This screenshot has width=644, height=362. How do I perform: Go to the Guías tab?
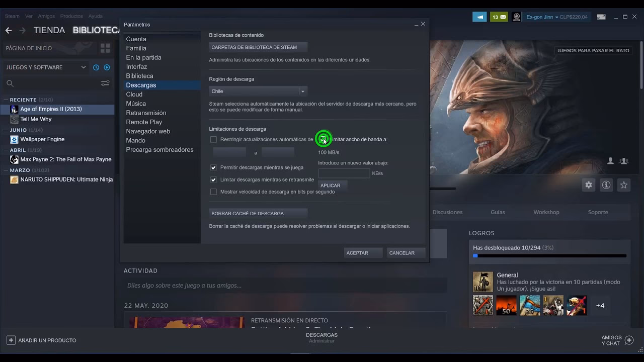click(x=498, y=212)
